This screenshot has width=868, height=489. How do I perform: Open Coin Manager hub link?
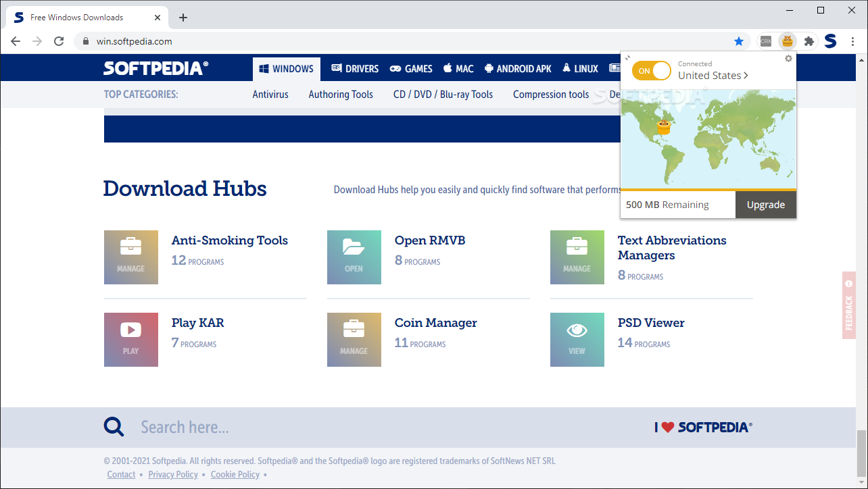pos(436,323)
